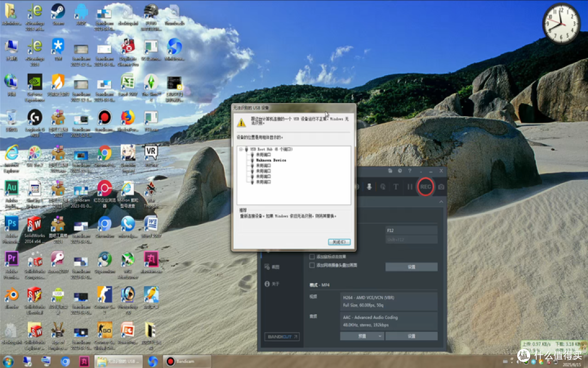This screenshot has width=588, height=368.
Task: Open the GeForce Experience shortcut
Action: click(x=34, y=87)
